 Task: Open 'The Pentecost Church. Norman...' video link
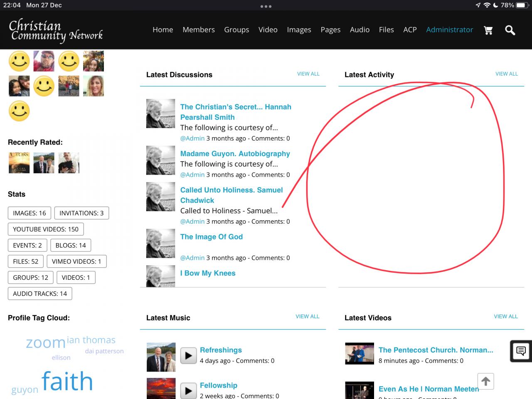(436, 350)
